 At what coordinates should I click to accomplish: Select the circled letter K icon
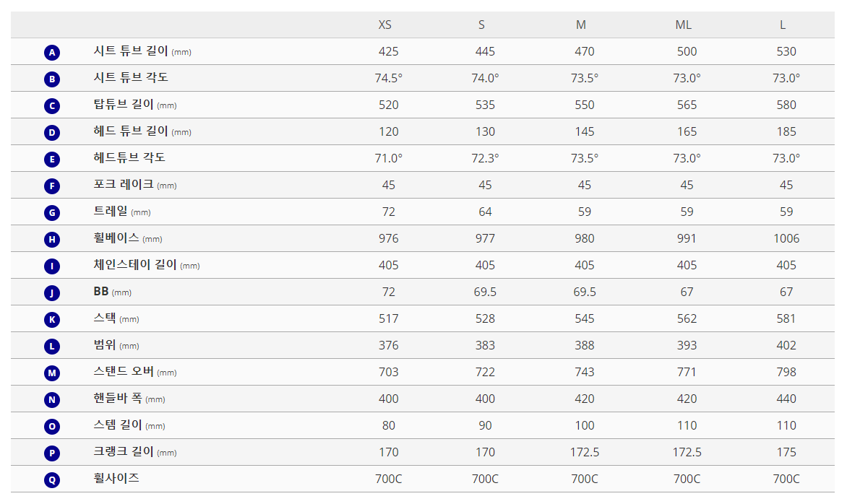52,320
